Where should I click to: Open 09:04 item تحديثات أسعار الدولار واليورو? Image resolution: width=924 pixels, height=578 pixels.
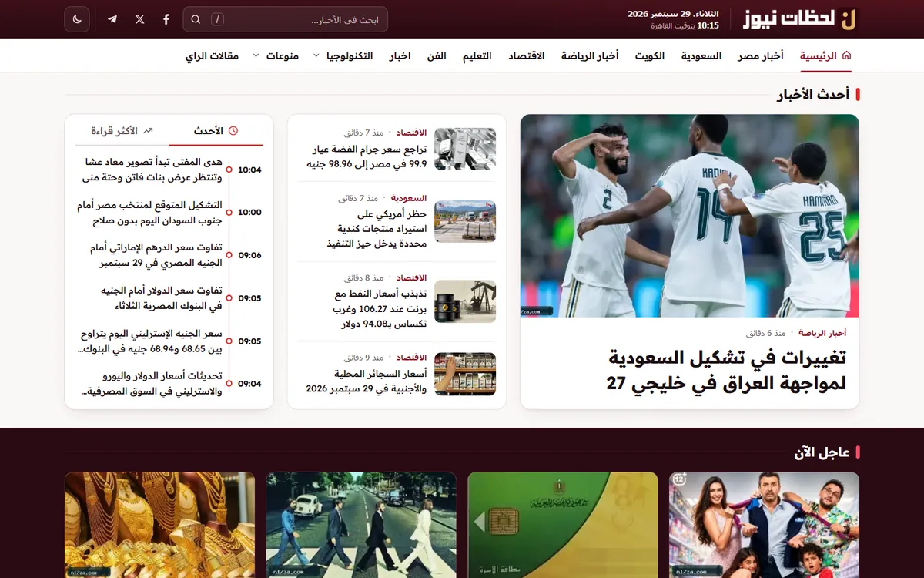152,384
